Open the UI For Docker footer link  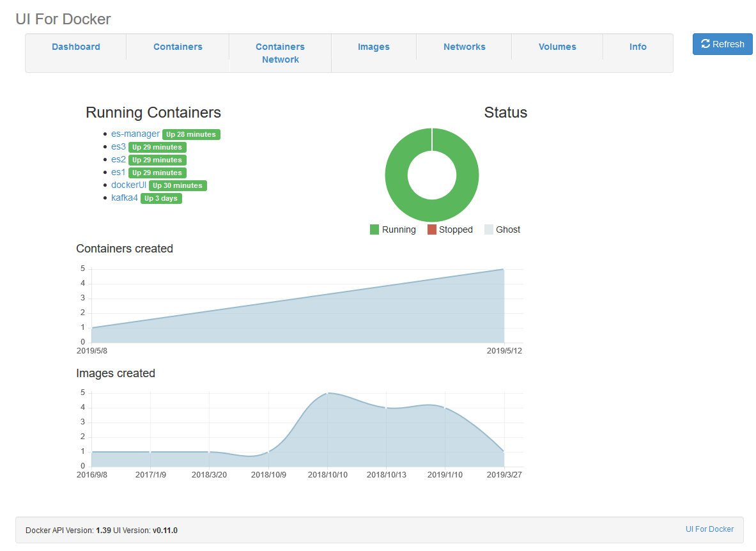(709, 529)
